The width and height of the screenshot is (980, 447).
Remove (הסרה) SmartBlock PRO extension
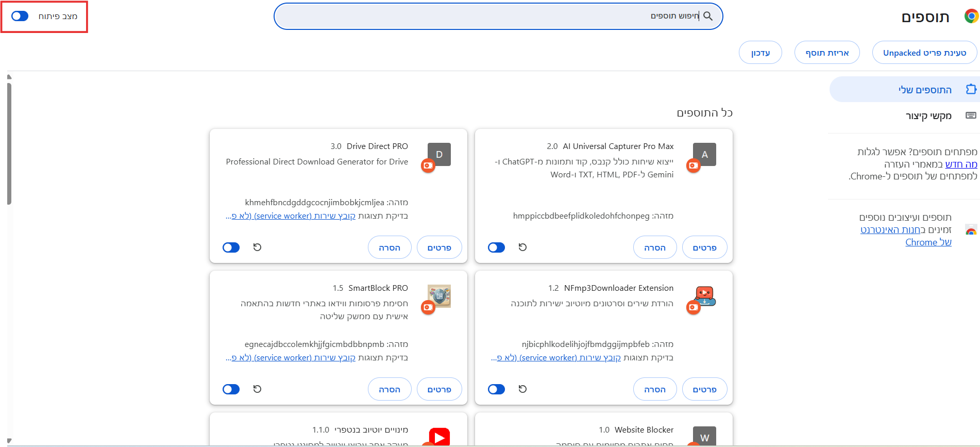click(390, 389)
